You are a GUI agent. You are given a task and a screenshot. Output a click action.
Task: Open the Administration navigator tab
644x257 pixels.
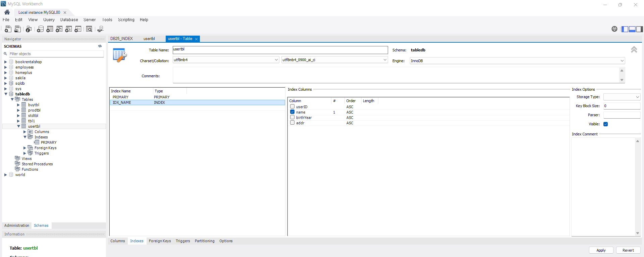click(17, 225)
